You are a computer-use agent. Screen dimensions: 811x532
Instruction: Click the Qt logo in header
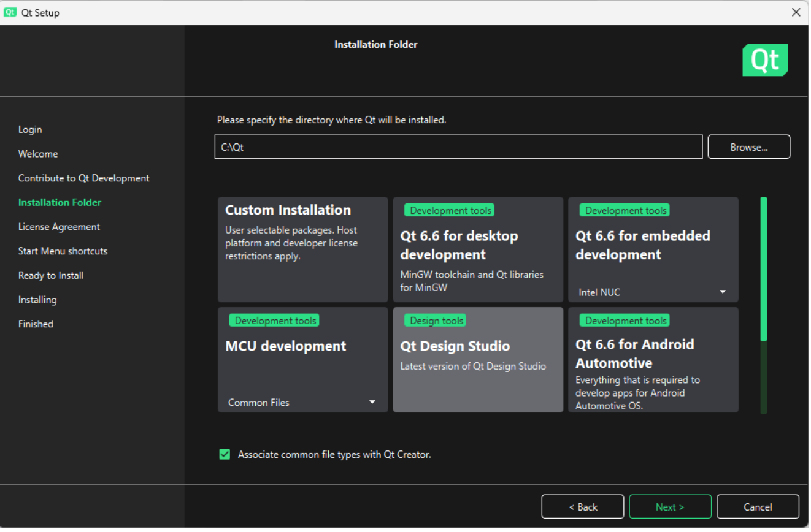[766, 60]
